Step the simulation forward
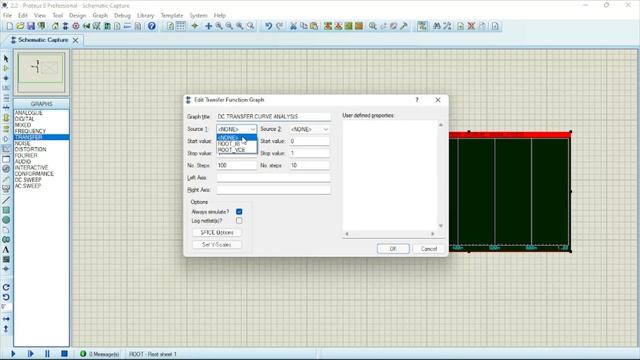The image size is (640, 360). pyautogui.click(x=30, y=354)
